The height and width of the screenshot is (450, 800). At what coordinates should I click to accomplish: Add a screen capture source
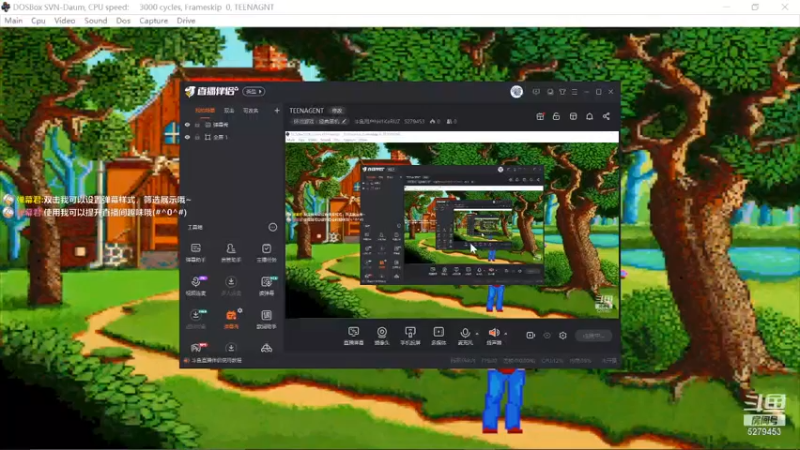353,336
